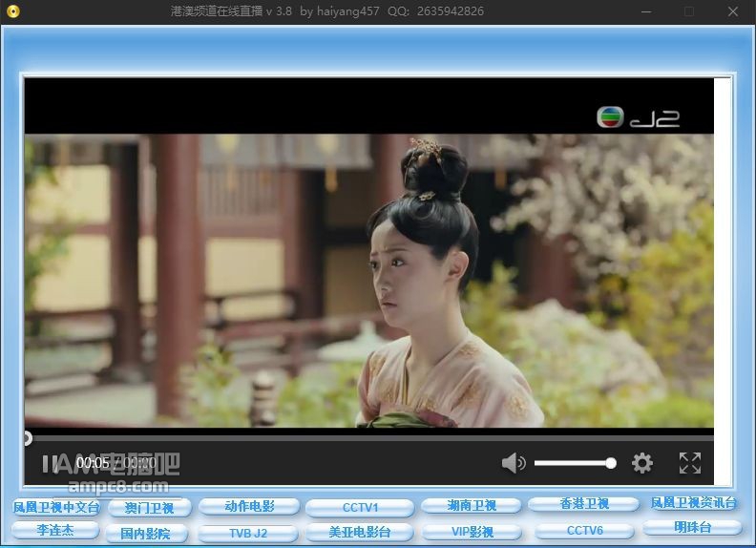
Task: Enter fullscreen with the expand arrows icon
Action: coord(690,463)
